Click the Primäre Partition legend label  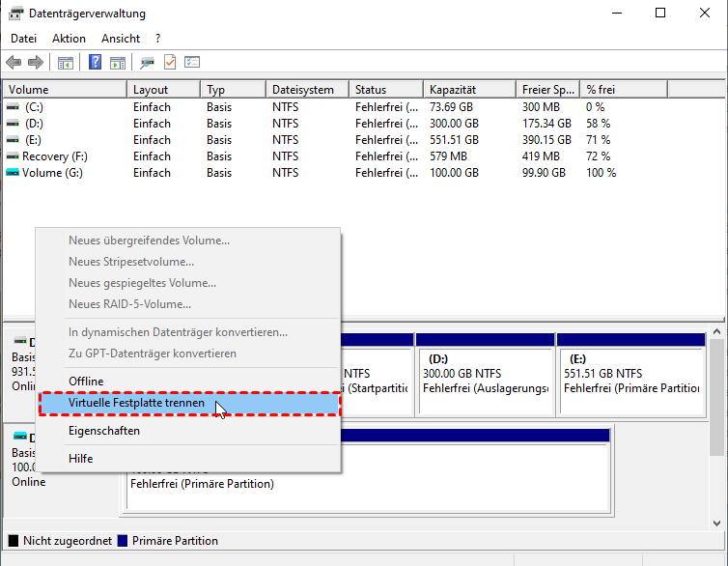175,541
